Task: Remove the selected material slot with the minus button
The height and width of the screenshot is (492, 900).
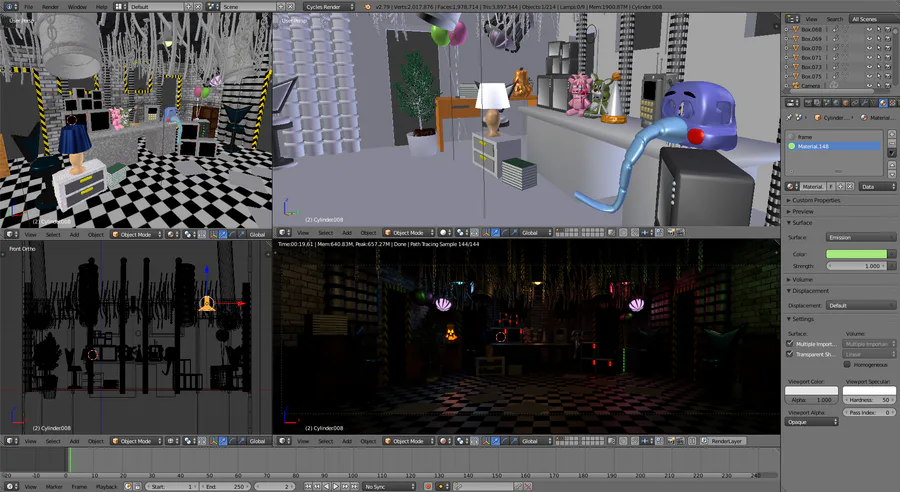Action: (892, 144)
